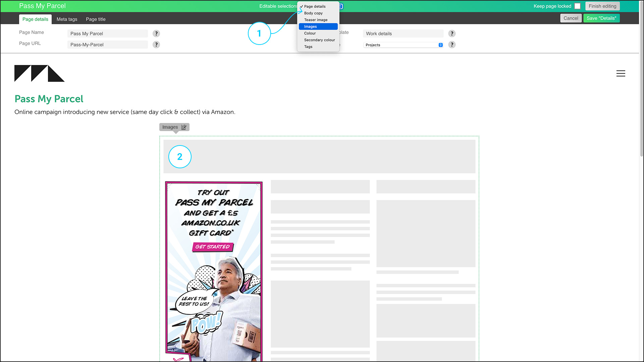The image size is (644, 362).
Task: Click the triangular site logo
Action: 39,73
